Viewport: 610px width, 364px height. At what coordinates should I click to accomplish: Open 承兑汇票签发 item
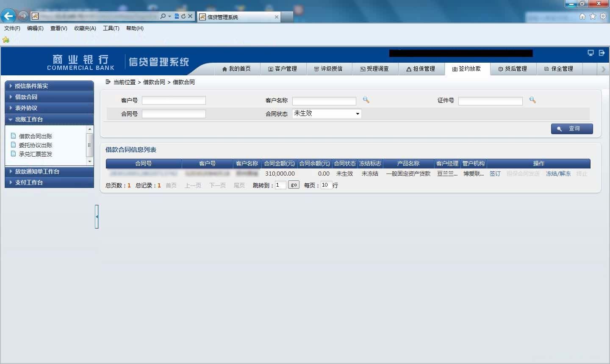coord(36,154)
